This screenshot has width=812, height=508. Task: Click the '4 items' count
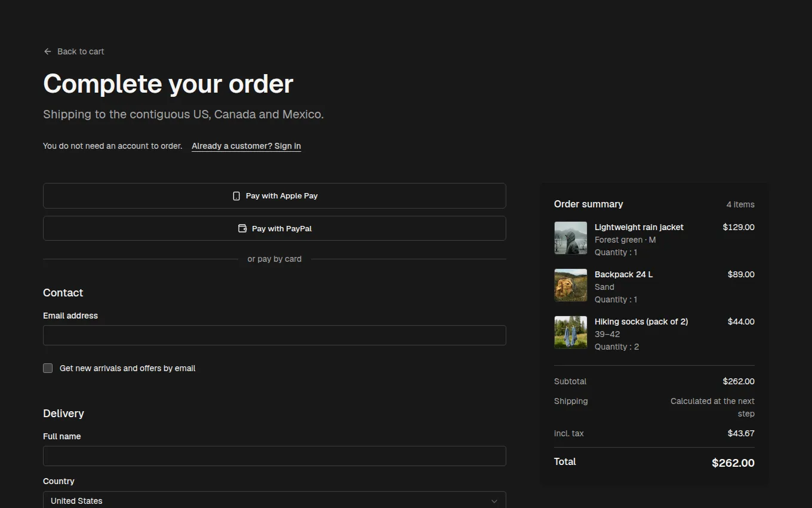(740, 204)
